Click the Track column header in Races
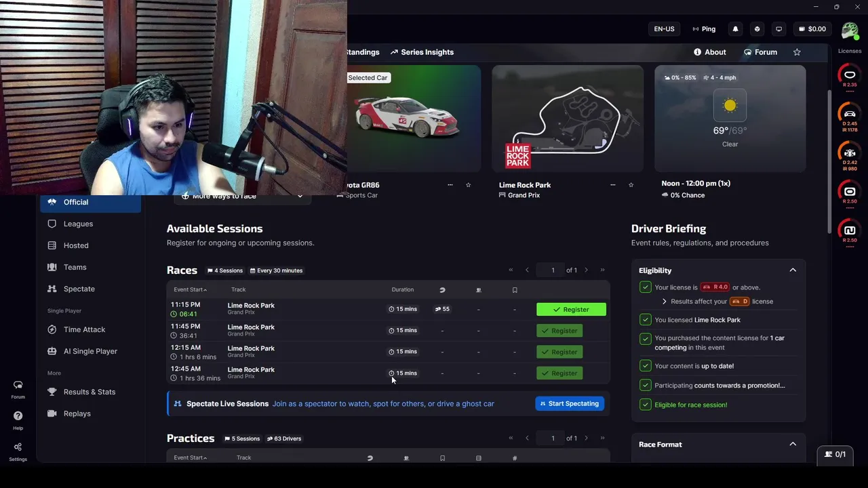868x488 pixels. tap(238, 290)
